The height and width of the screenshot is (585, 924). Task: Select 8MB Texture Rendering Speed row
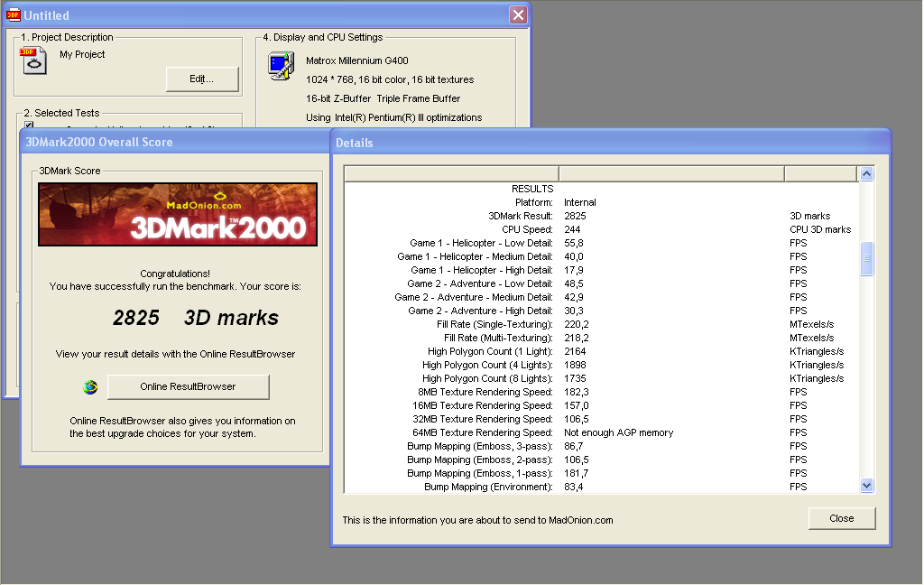click(x=601, y=392)
